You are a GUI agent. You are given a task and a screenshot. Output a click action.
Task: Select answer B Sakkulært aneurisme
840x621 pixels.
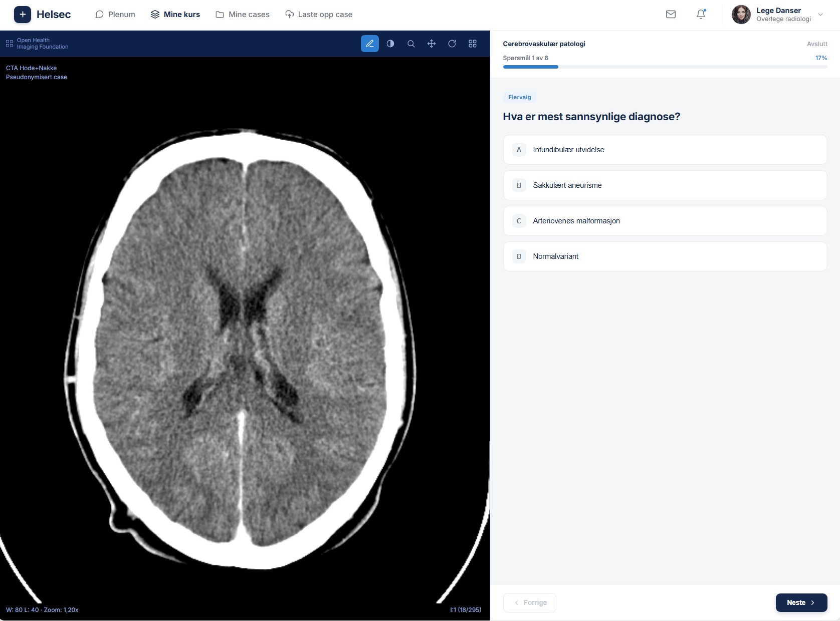665,185
